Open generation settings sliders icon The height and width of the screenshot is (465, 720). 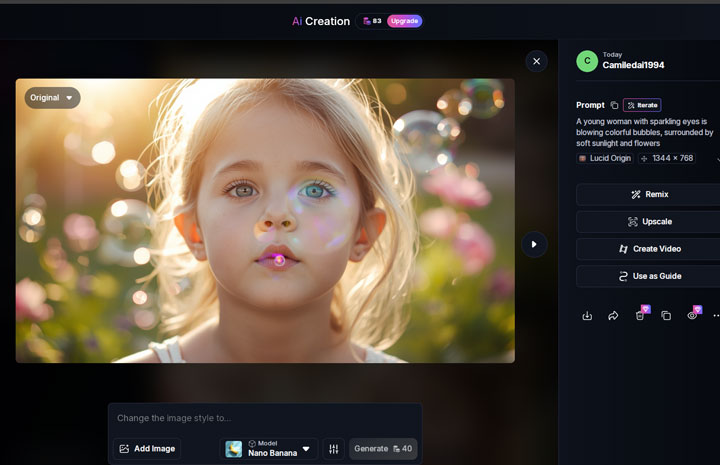[x=334, y=449]
